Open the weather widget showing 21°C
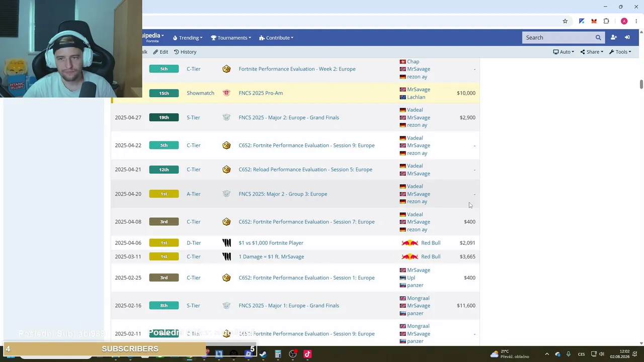Image resolution: width=644 pixels, height=362 pixels. [510, 354]
